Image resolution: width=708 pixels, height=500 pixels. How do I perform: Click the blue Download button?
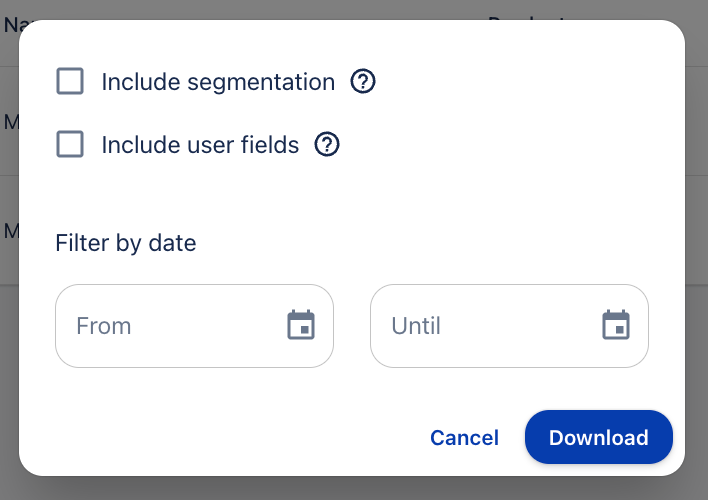click(x=598, y=437)
